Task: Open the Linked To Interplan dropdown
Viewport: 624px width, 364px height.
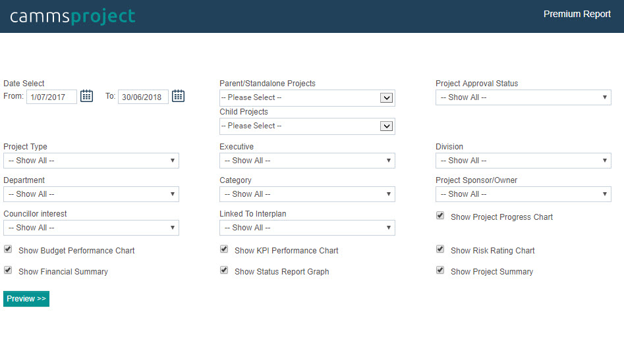Action: click(307, 228)
